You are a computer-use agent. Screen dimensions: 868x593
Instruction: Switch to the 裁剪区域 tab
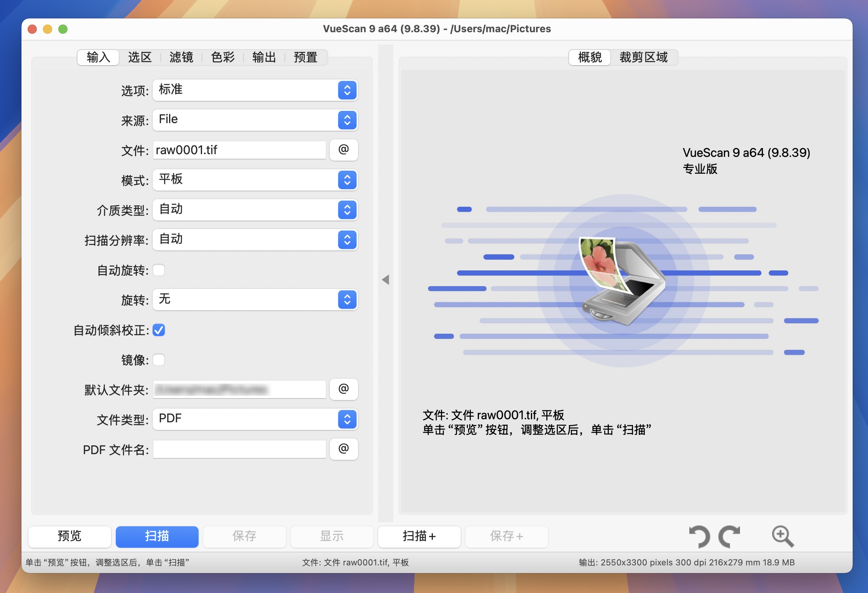coord(643,57)
